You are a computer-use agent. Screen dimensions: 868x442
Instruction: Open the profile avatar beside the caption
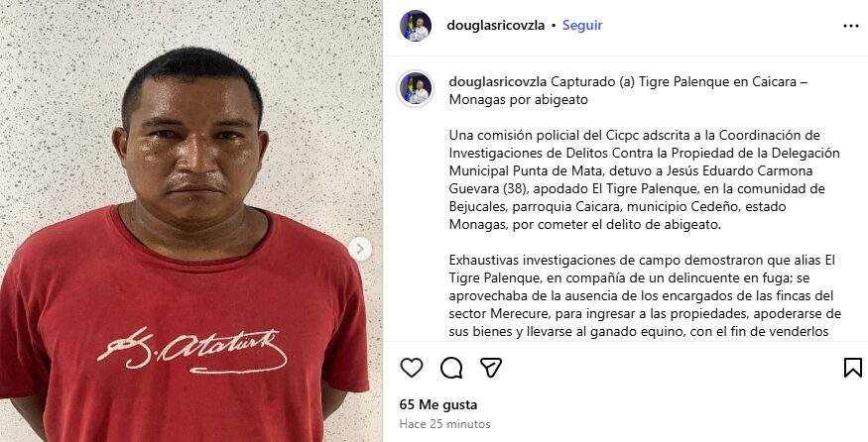click(416, 88)
